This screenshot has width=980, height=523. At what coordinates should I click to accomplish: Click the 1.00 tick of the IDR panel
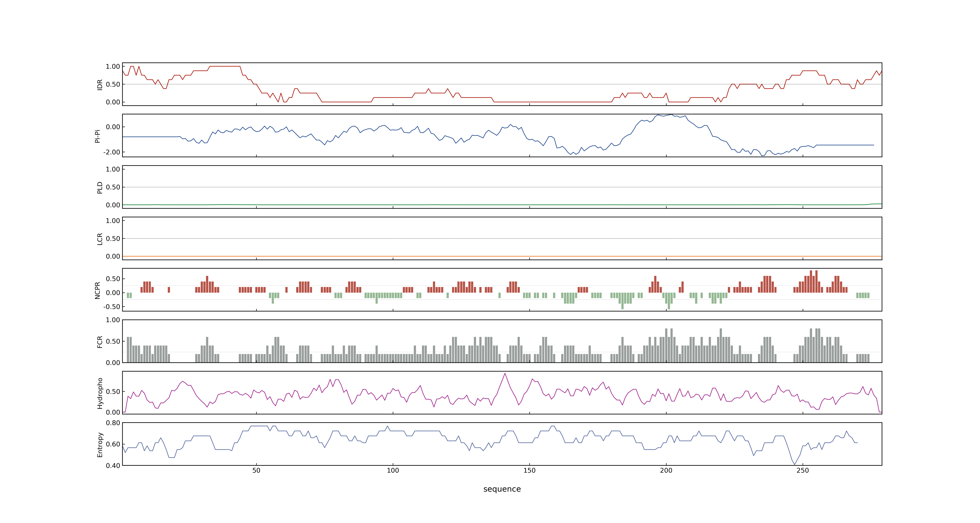tap(113, 67)
